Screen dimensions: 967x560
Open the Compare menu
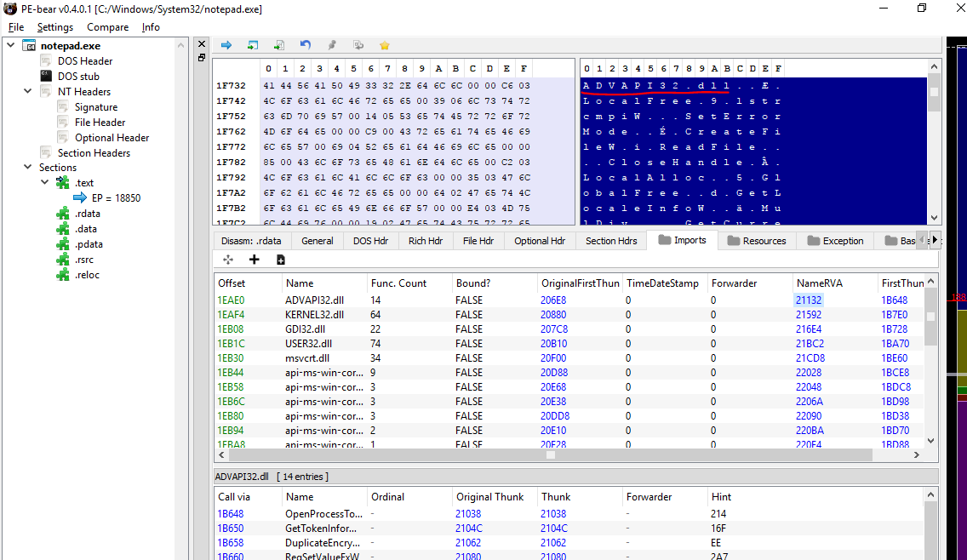[x=107, y=27]
